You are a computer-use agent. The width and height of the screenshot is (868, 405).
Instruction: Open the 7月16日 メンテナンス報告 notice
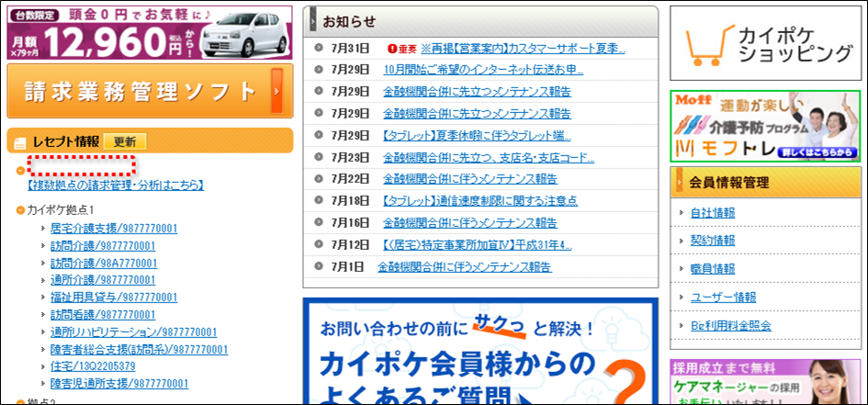click(x=470, y=223)
